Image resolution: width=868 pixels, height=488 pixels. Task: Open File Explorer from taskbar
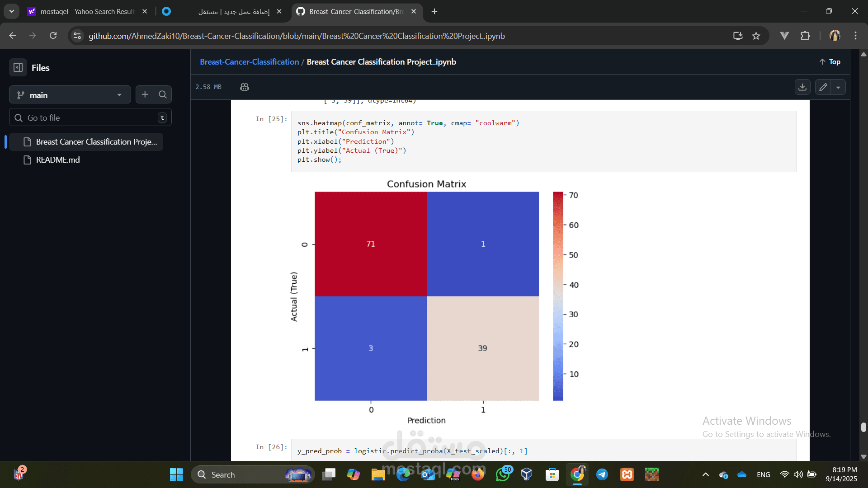coord(378,474)
